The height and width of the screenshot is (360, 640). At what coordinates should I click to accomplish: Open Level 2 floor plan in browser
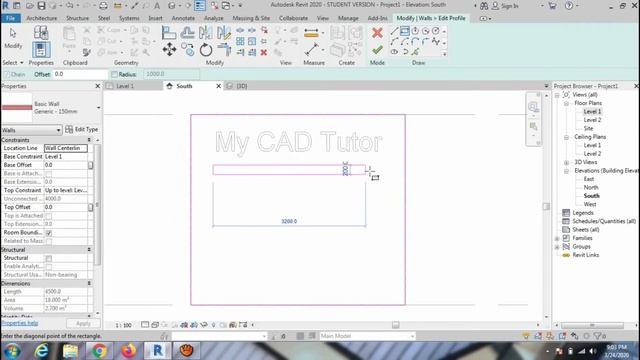[592, 120]
